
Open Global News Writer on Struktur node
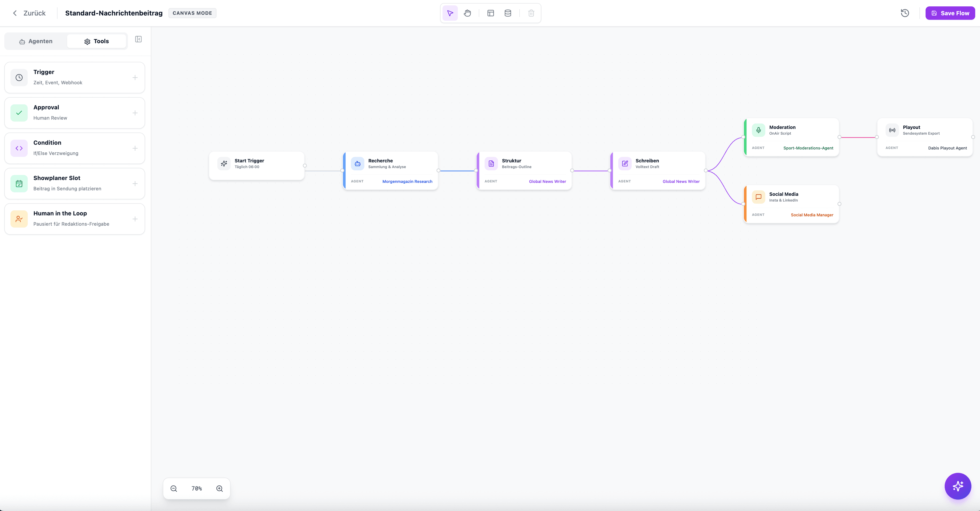click(x=547, y=182)
